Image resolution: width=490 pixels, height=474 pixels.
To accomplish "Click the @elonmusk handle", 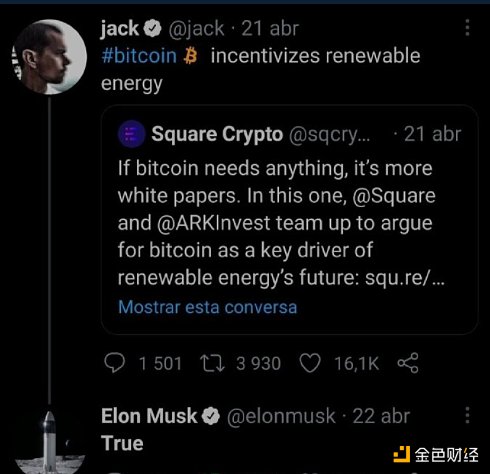I will click(x=281, y=416).
